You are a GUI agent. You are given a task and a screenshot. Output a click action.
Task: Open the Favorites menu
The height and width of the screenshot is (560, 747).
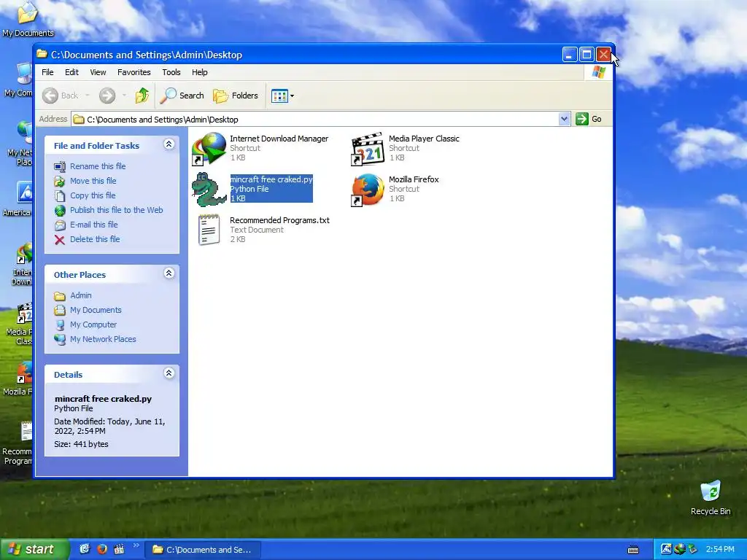[134, 72]
